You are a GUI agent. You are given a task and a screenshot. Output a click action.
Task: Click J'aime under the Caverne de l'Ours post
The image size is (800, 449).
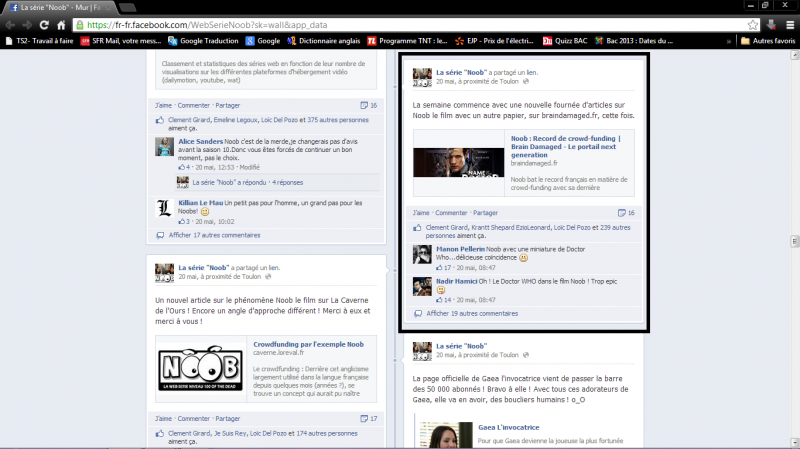tap(163, 418)
